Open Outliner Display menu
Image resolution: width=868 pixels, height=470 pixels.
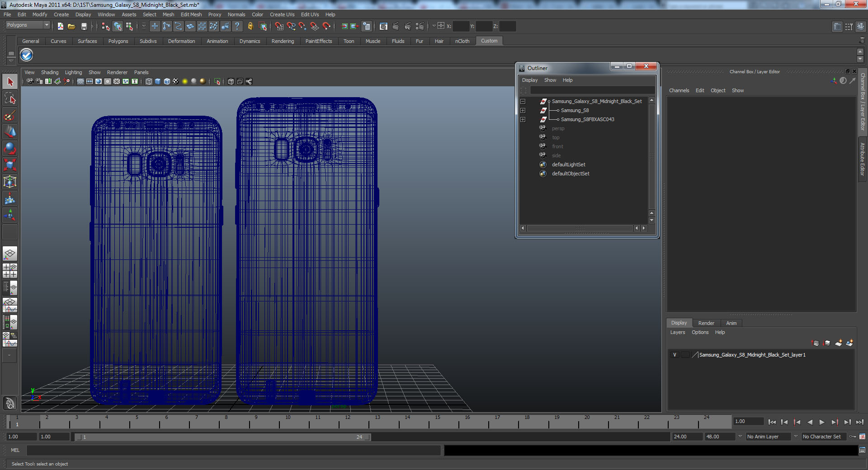[530, 80]
